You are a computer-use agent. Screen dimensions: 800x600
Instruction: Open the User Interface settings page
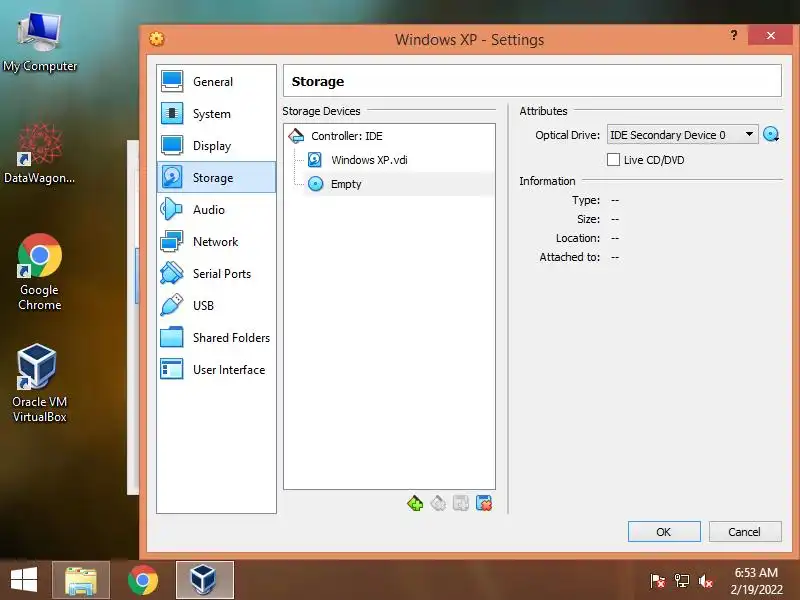tap(216, 370)
